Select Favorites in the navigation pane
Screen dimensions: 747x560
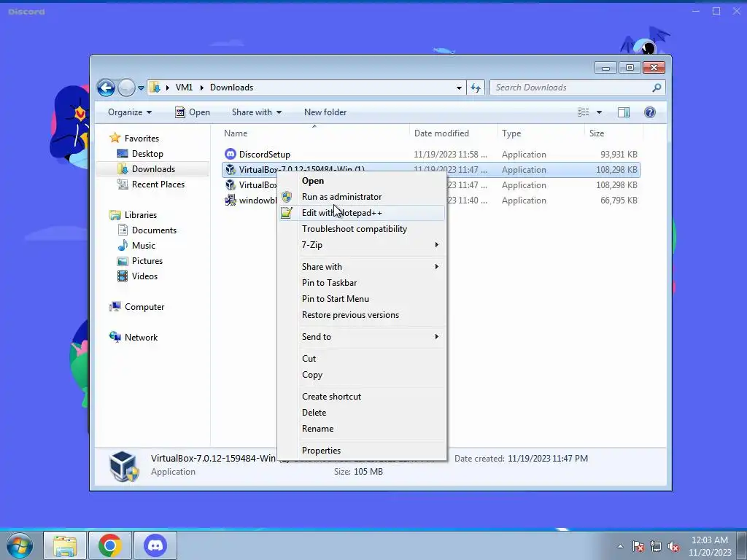point(134,138)
